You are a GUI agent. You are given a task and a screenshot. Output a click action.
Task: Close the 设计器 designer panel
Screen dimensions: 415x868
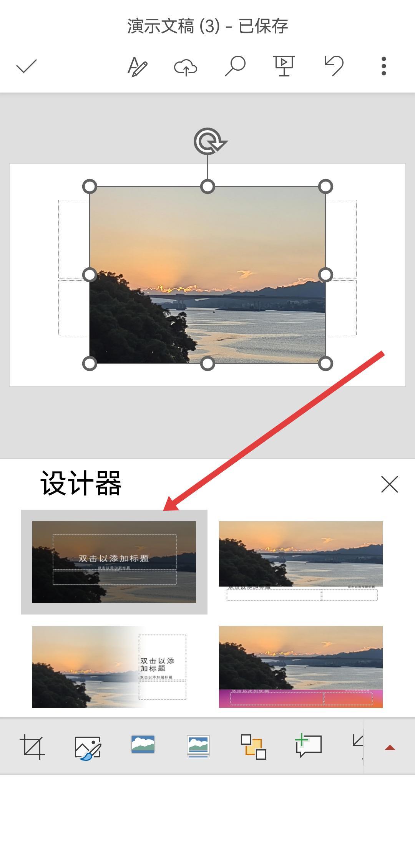coord(390,484)
